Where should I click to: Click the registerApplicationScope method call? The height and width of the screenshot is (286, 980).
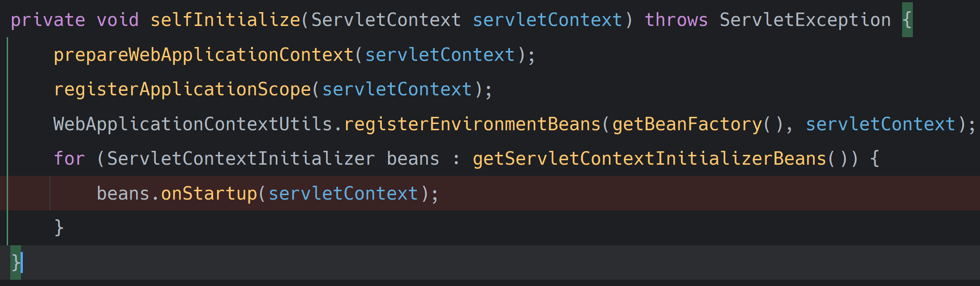point(182,90)
